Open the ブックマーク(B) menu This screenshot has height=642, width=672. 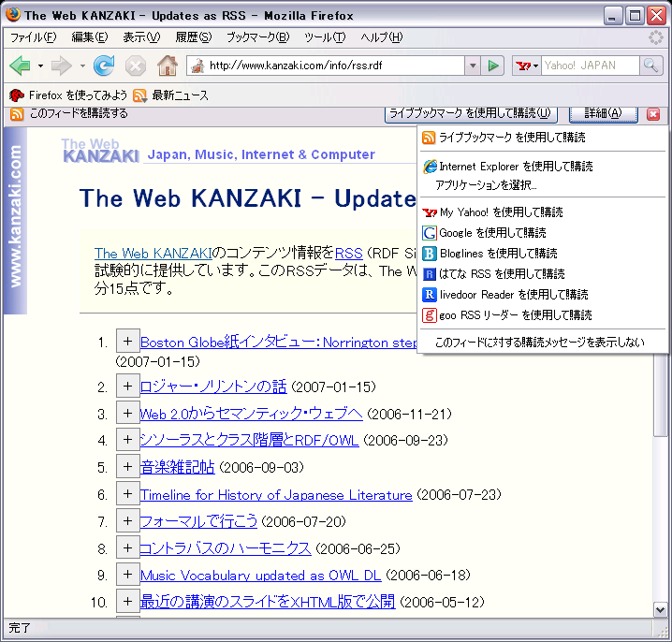click(258, 37)
